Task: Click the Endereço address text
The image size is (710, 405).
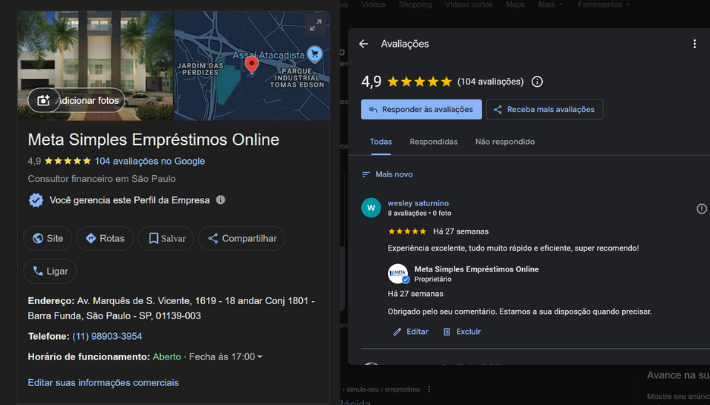Action: click(x=171, y=308)
